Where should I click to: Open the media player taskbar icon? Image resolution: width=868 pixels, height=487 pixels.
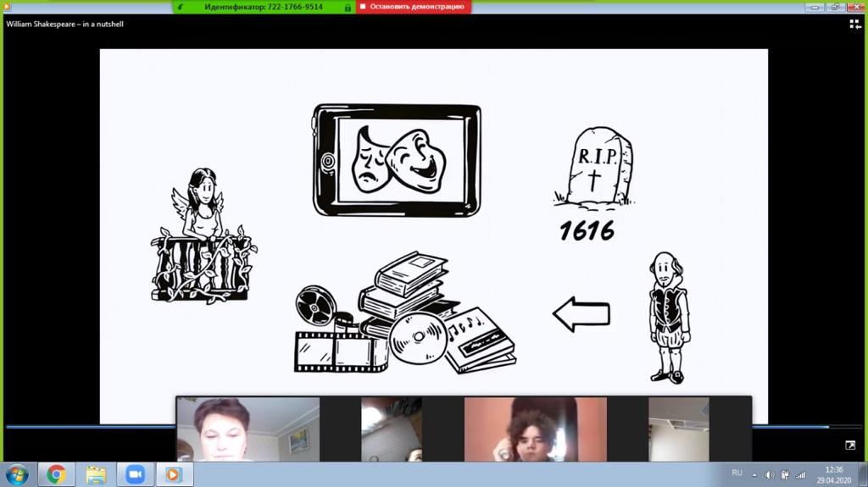pos(173,474)
